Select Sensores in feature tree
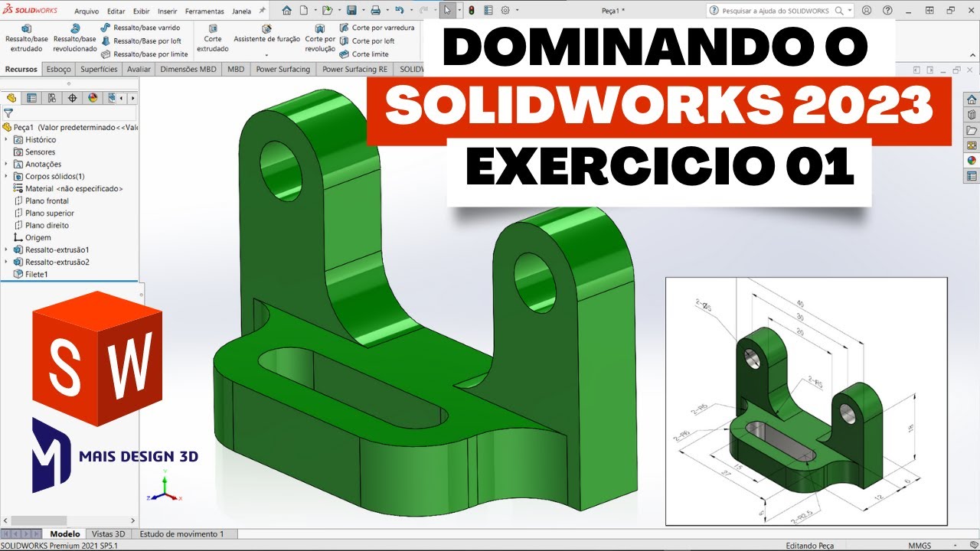Screen dimensions: 980x551 point(34,152)
